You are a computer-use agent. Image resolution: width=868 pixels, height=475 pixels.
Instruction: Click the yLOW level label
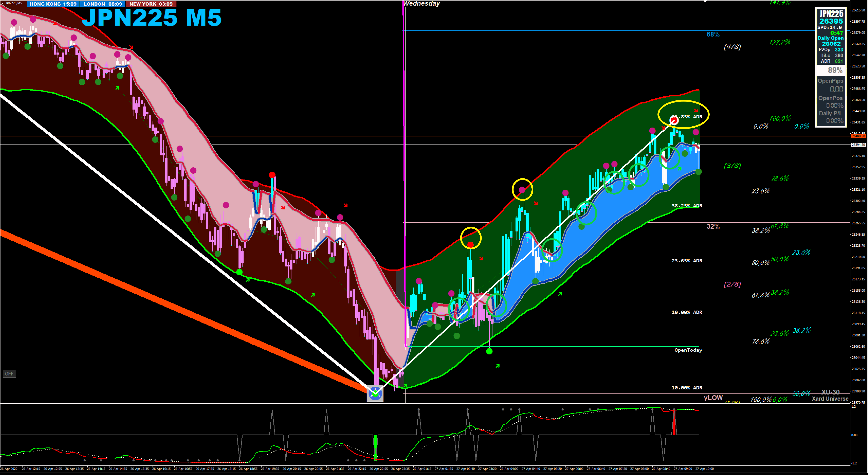[x=713, y=398]
